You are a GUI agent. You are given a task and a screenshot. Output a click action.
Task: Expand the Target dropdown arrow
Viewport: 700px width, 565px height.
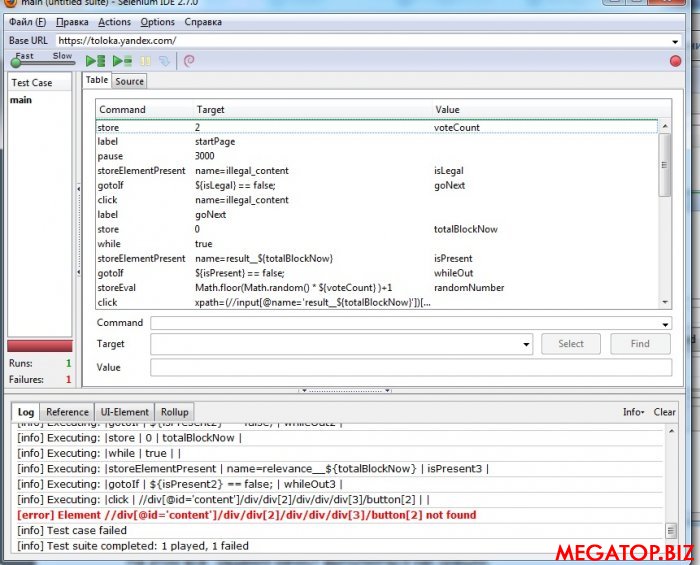(526, 344)
